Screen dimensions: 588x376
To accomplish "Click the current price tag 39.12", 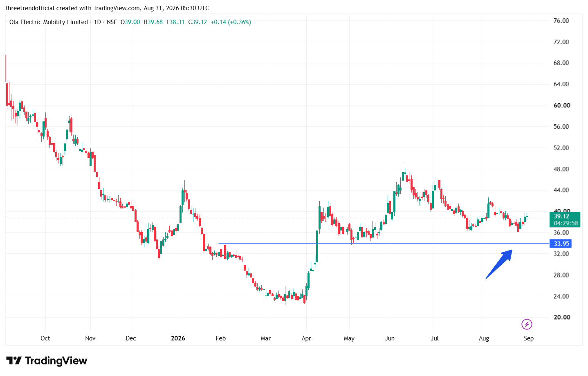I will click(561, 216).
